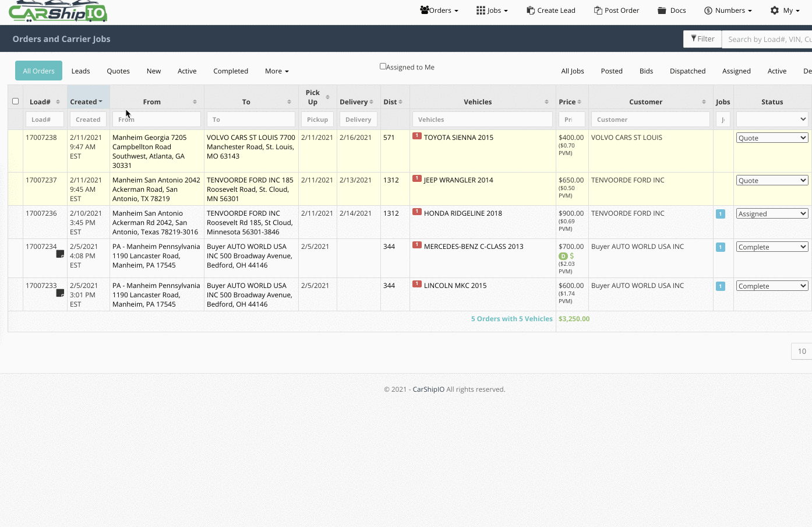Change status of Toyota Sienna order
This screenshot has height=527, width=812.
click(x=772, y=138)
